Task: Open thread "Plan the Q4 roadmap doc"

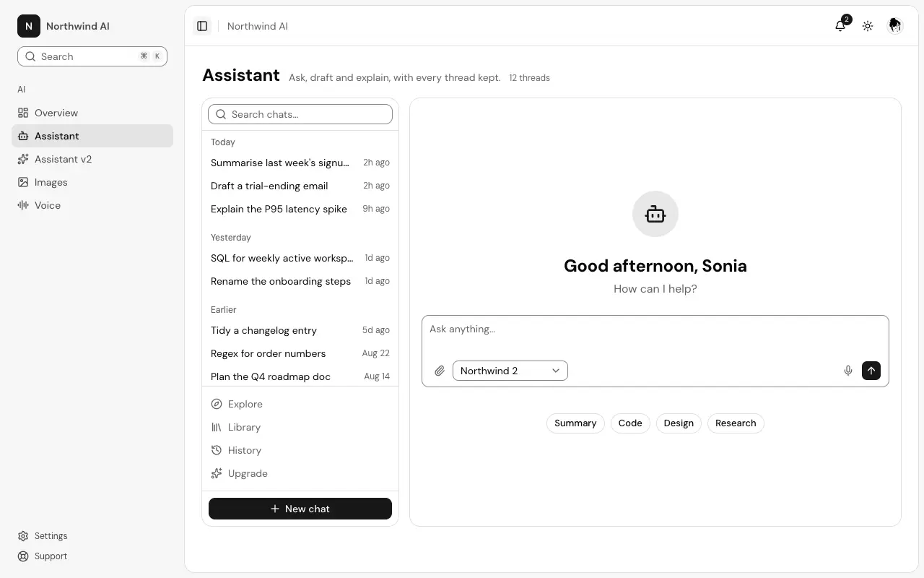Action: click(x=300, y=376)
